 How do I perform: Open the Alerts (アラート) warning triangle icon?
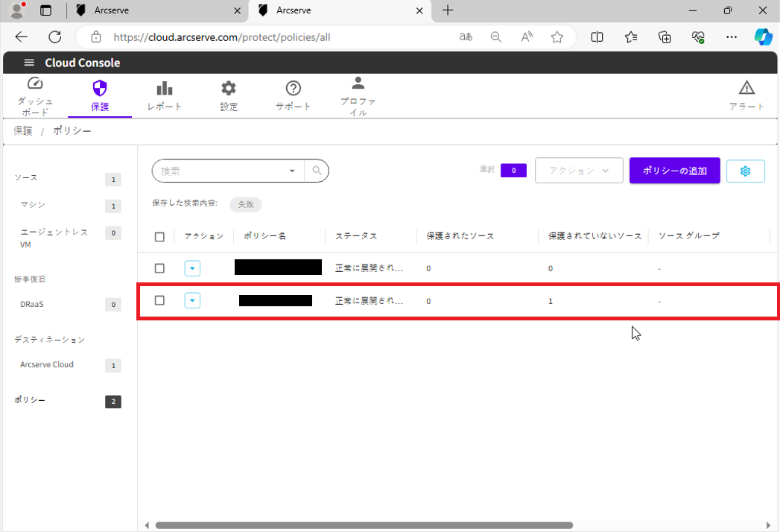pos(746,88)
